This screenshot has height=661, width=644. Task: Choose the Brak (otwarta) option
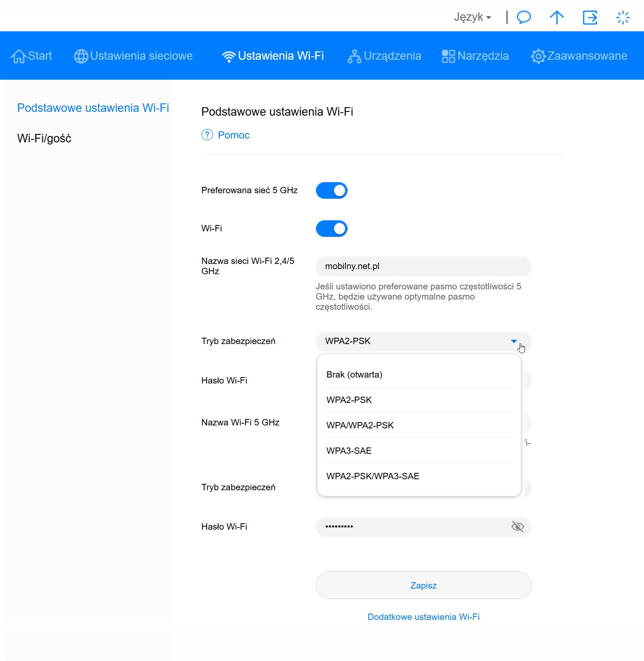pos(354,375)
